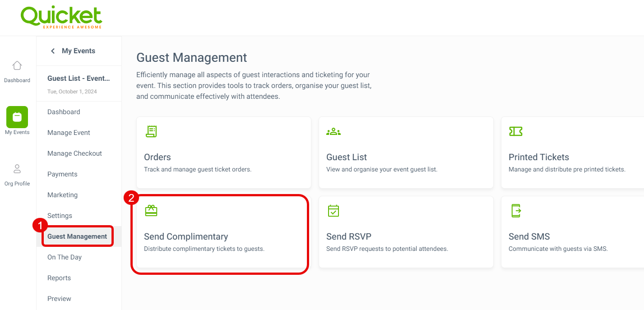Image resolution: width=644 pixels, height=310 pixels.
Task: Click the Quicket logo
Action: pos(61,17)
